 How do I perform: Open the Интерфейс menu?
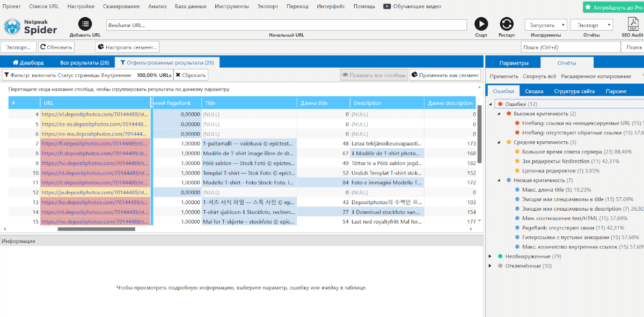tap(331, 6)
